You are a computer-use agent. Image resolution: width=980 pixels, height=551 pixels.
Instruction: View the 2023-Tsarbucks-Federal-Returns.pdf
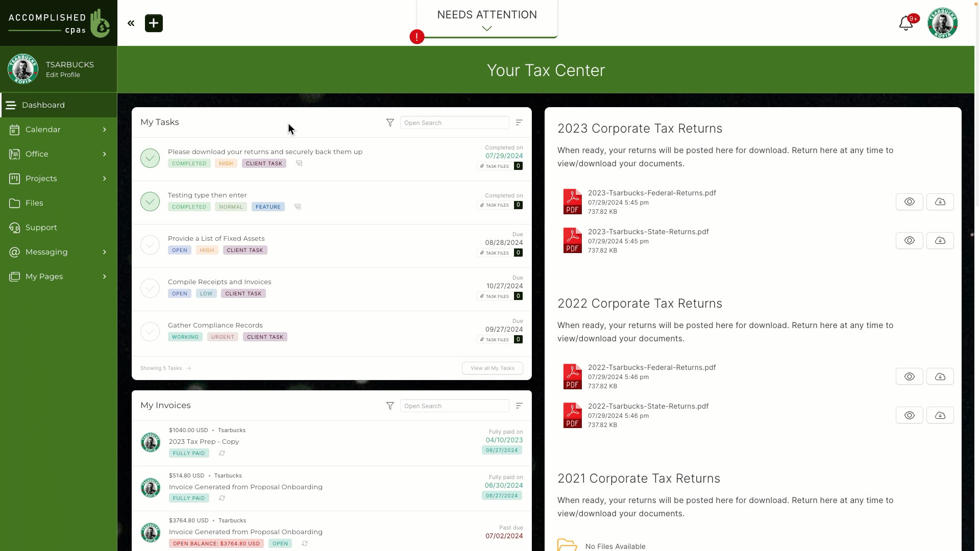[910, 201]
